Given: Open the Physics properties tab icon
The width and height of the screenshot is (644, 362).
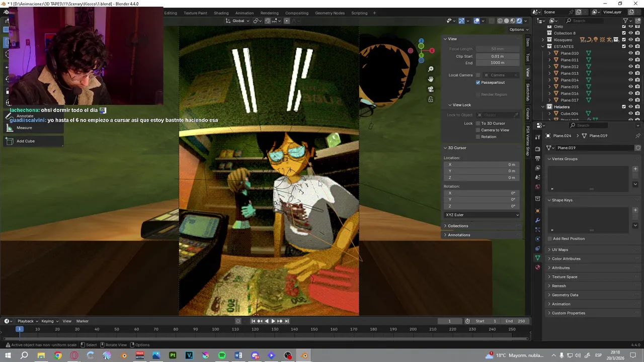Looking at the screenshot, I should coord(538,239).
